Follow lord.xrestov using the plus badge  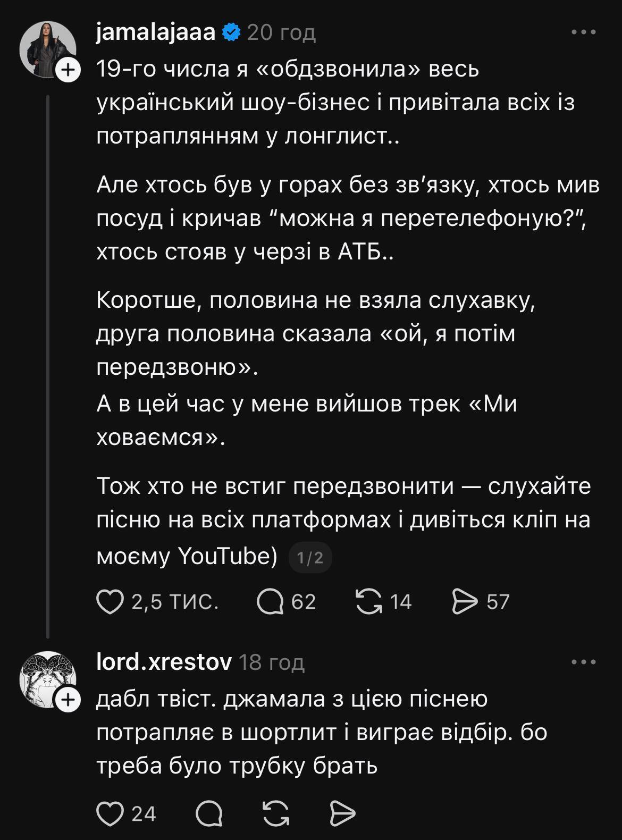tap(68, 700)
